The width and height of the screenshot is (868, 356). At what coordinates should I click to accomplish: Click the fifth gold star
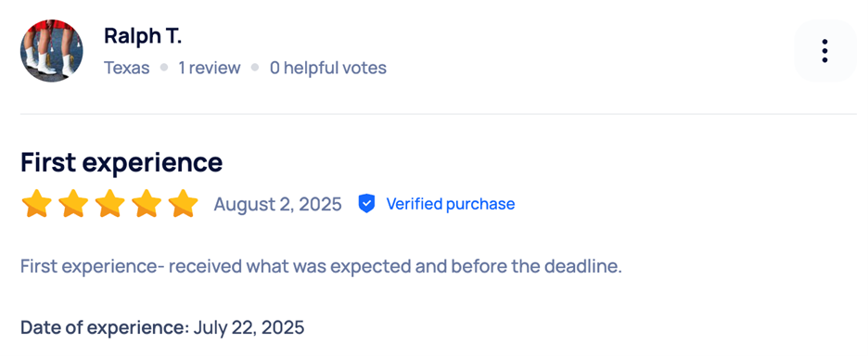(183, 203)
